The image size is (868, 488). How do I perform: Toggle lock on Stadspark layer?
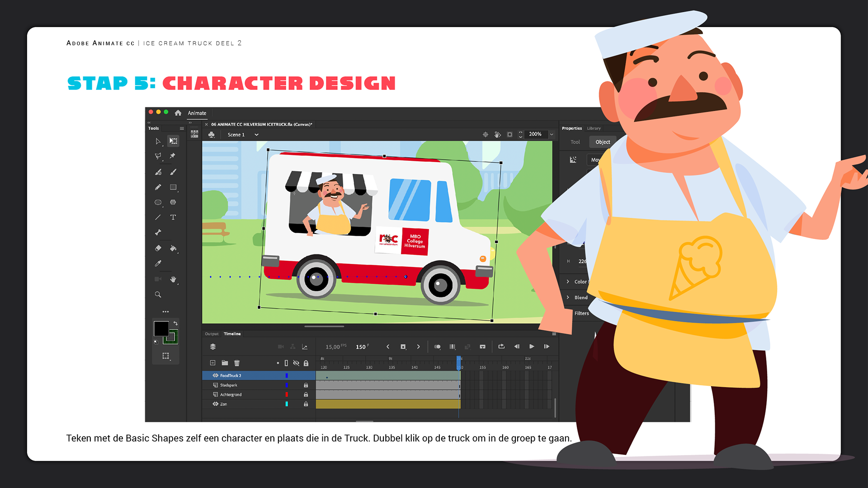click(306, 385)
